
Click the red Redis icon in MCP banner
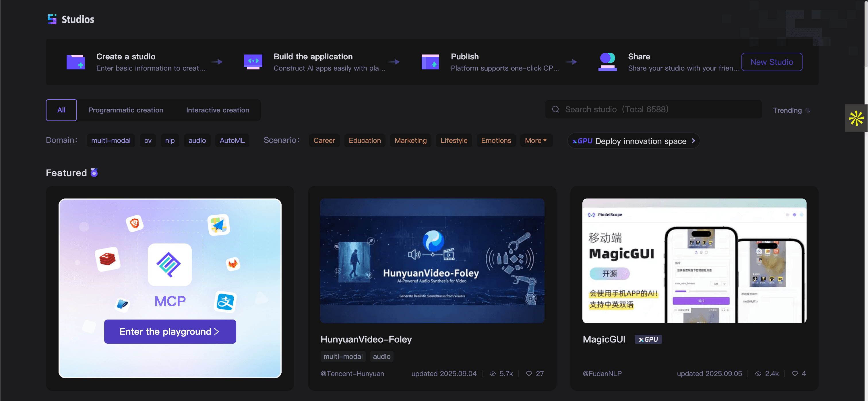108,259
